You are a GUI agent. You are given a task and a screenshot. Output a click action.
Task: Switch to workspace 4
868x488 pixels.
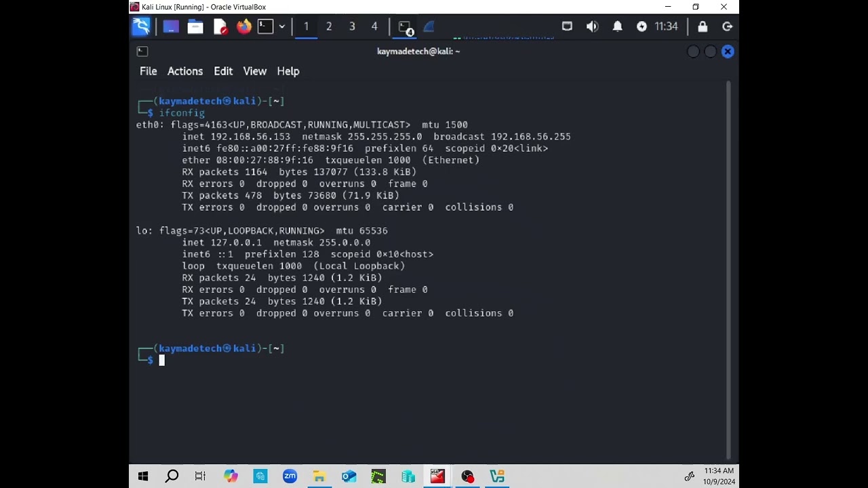click(374, 26)
